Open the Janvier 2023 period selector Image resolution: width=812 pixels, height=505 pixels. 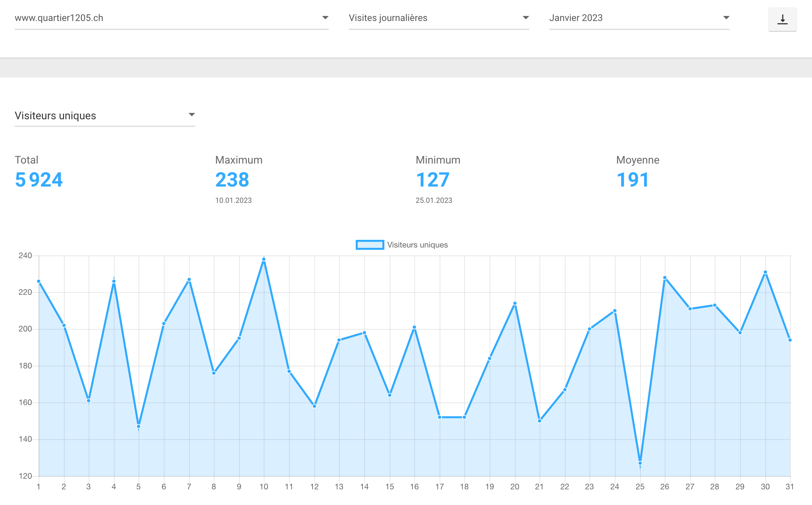(639, 18)
